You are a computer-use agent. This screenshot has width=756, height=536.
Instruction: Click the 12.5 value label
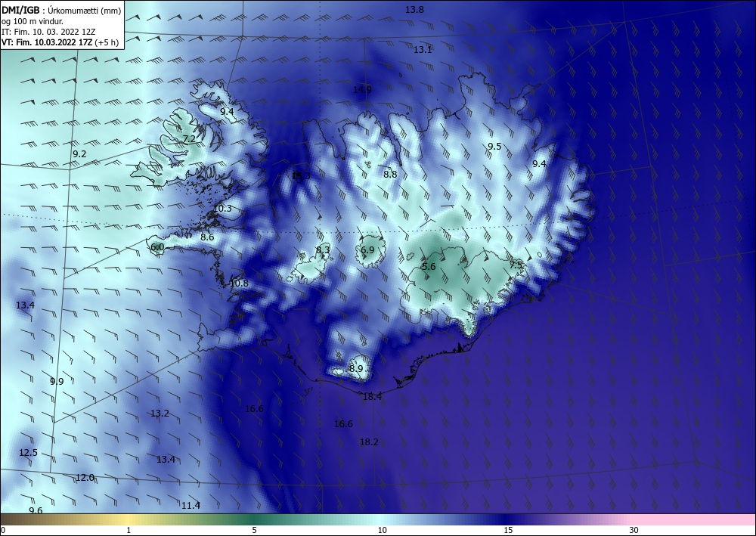pos(28,453)
